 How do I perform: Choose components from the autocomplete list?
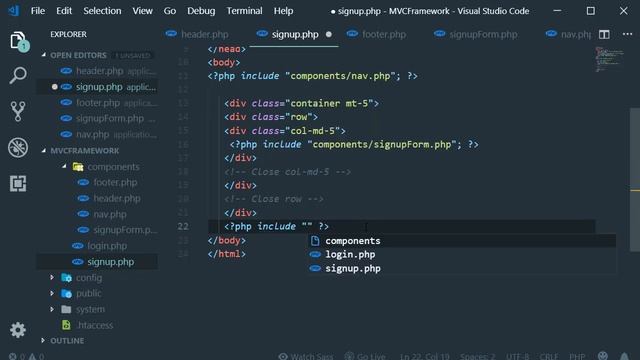click(x=461, y=241)
